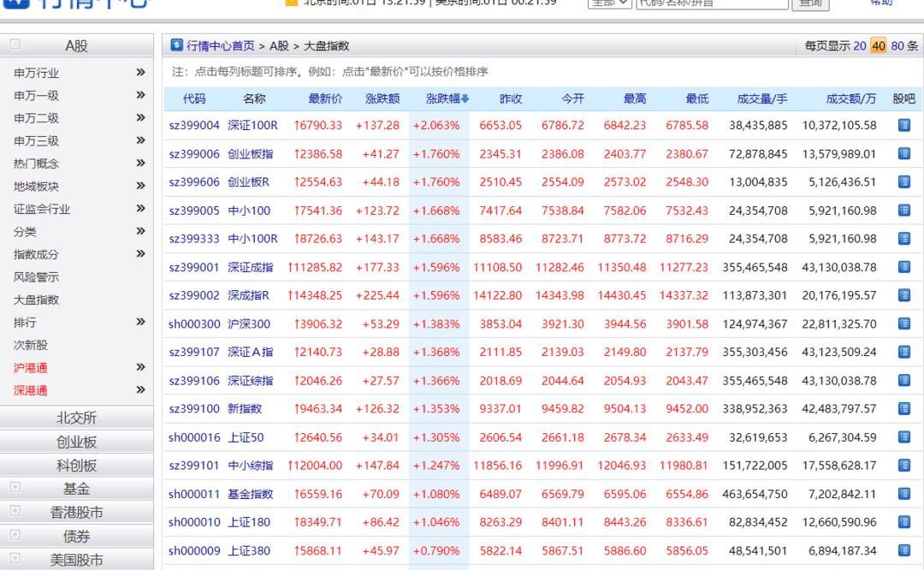Image resolution: width=924 pixels, height=570 pixels.
Task: Open stock forum icon for 深证成指 row
Action: [904, 266]
